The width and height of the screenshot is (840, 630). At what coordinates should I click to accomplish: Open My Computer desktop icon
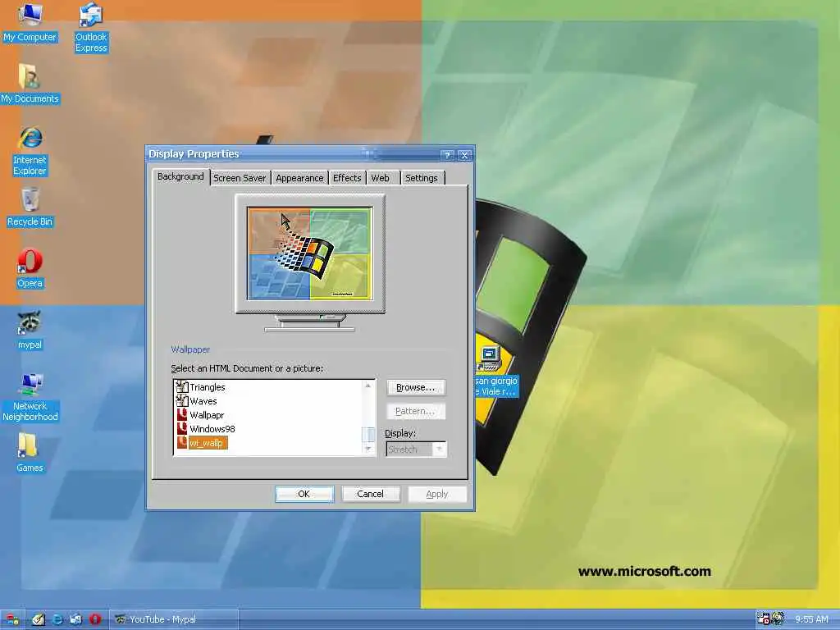click(x=30, y=22)
